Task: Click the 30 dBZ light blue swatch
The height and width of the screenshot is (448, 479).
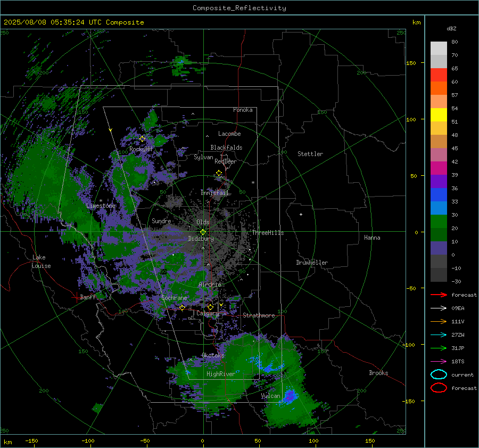Action: pyautogui.click(x=439, y=208)
